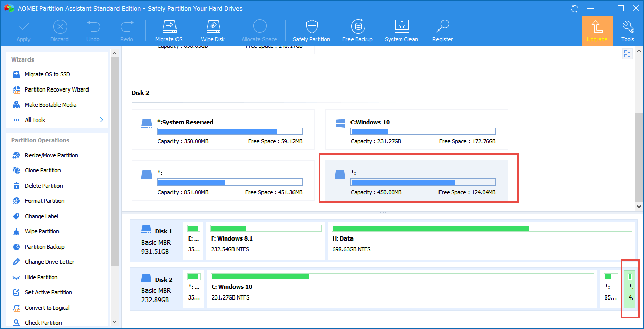Select the Redo toolbar icon
644x329 pixels.
[x=126, y=31]
